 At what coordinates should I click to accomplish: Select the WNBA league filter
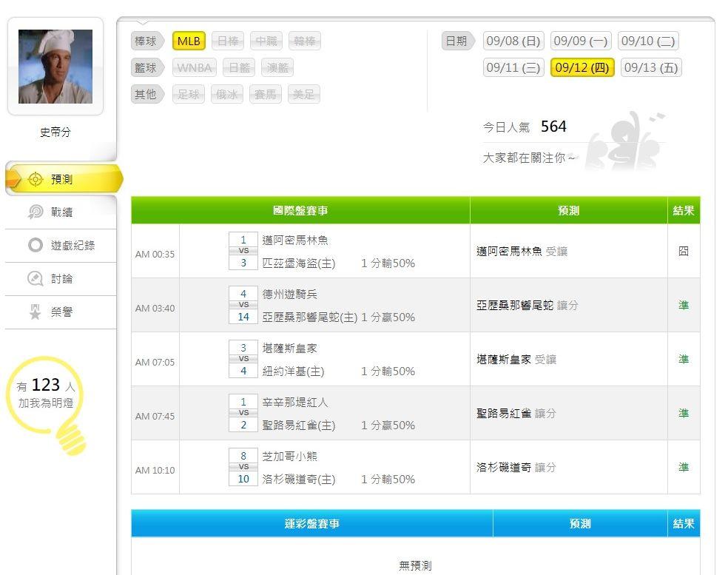point(195,68)
